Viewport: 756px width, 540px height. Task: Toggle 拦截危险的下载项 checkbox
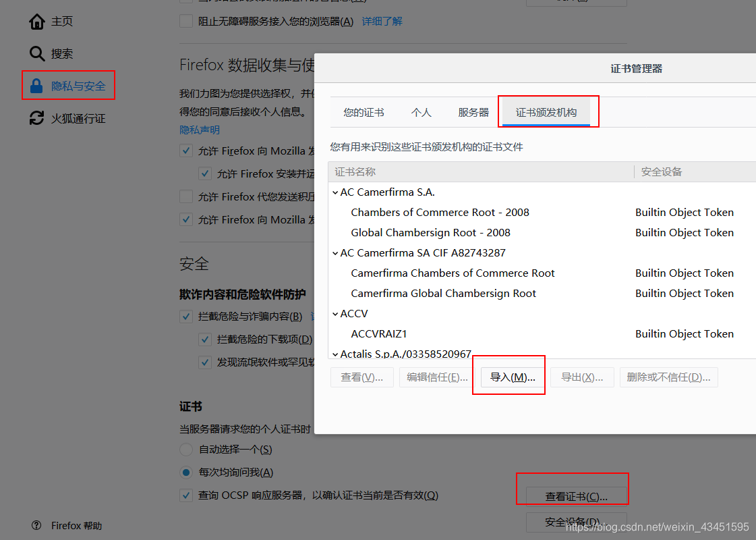click(x=205, y=340)
